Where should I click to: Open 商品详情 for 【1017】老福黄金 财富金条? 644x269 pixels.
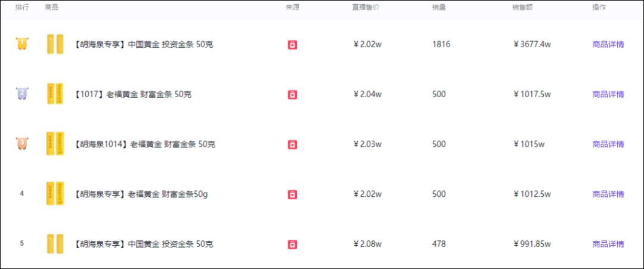pos(608,94)
